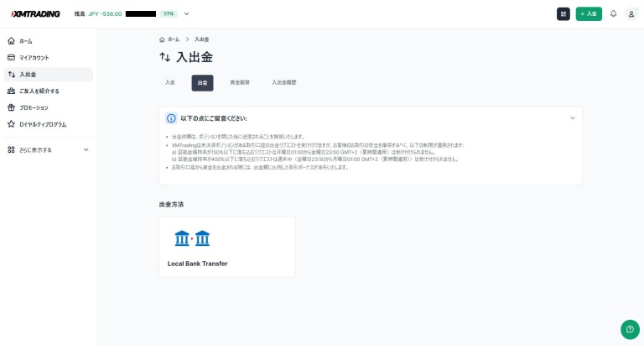Switch to the 入金 tab

pos(170,82)
